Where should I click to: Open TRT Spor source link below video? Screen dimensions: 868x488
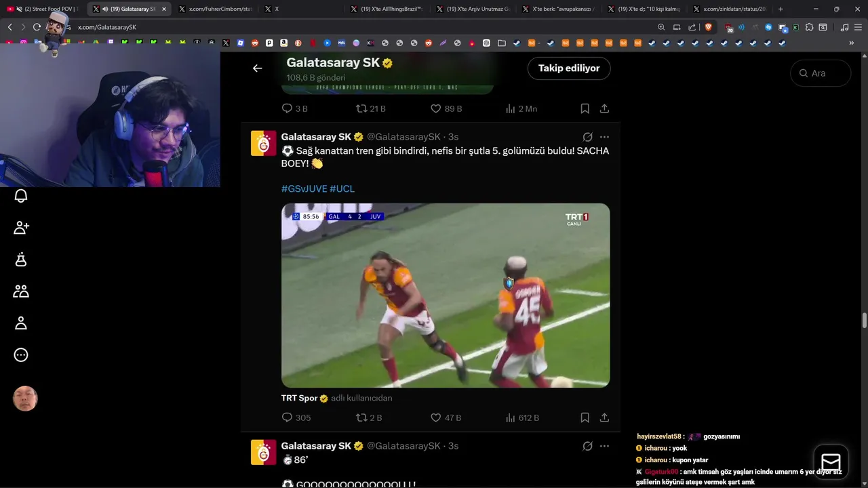[299, 398]
